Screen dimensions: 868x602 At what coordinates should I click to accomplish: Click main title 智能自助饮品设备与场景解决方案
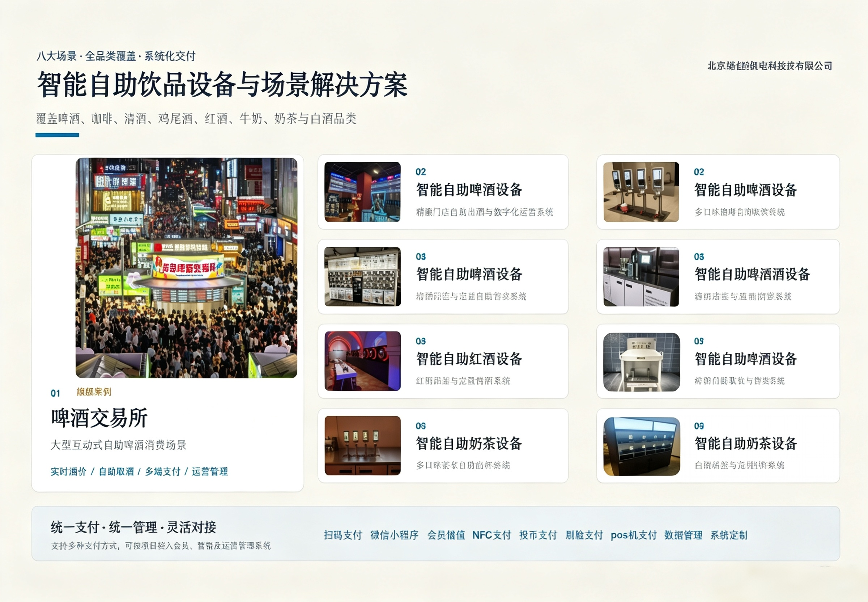click(222, 85)
